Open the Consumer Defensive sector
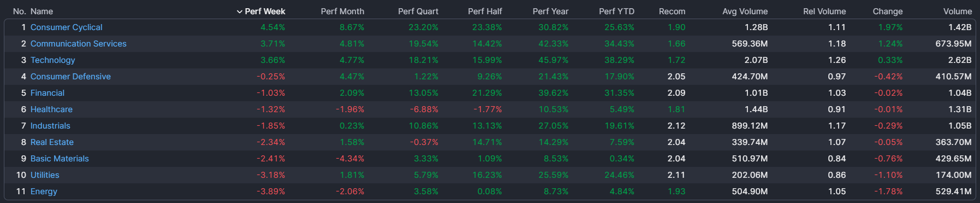The image size is (980, 203). point(70,77)
